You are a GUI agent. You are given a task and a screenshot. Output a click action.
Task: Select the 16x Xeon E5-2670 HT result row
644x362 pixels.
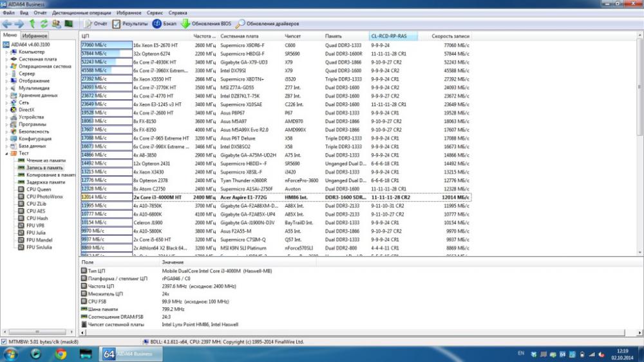click(x=275, y=45)
